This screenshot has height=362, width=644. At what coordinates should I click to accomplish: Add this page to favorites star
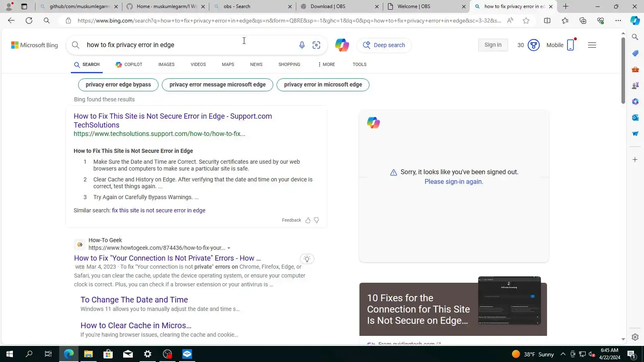point(526,21)
